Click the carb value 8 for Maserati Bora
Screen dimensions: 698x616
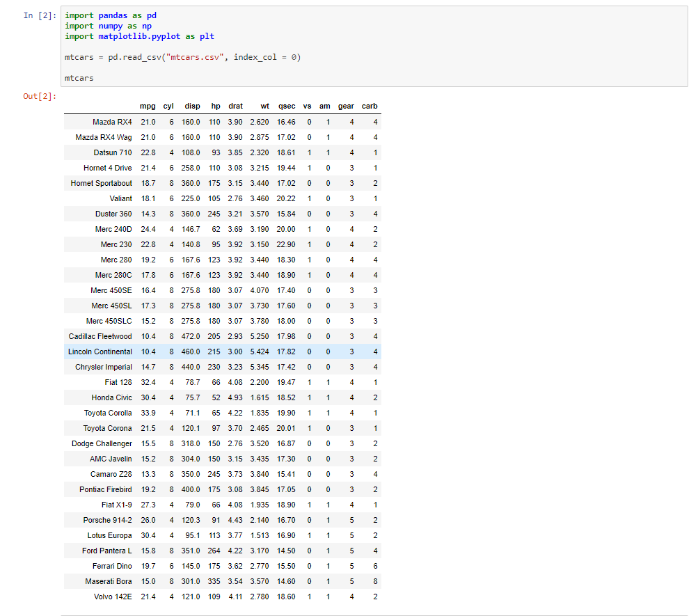375,581
